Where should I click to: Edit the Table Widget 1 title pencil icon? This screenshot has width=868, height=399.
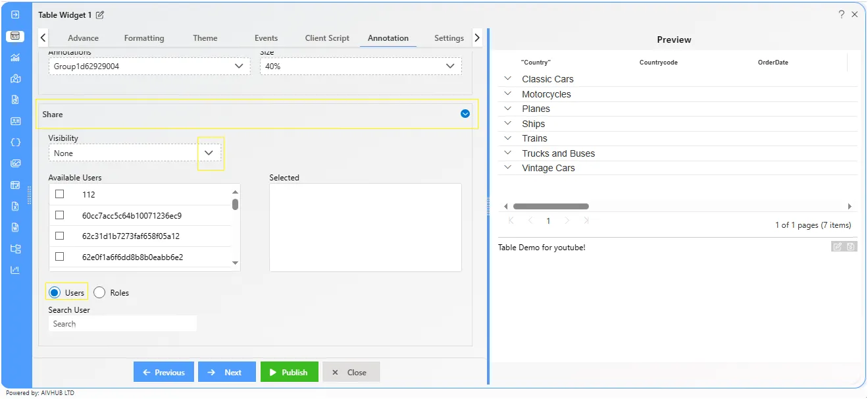(x=100, y=14)
